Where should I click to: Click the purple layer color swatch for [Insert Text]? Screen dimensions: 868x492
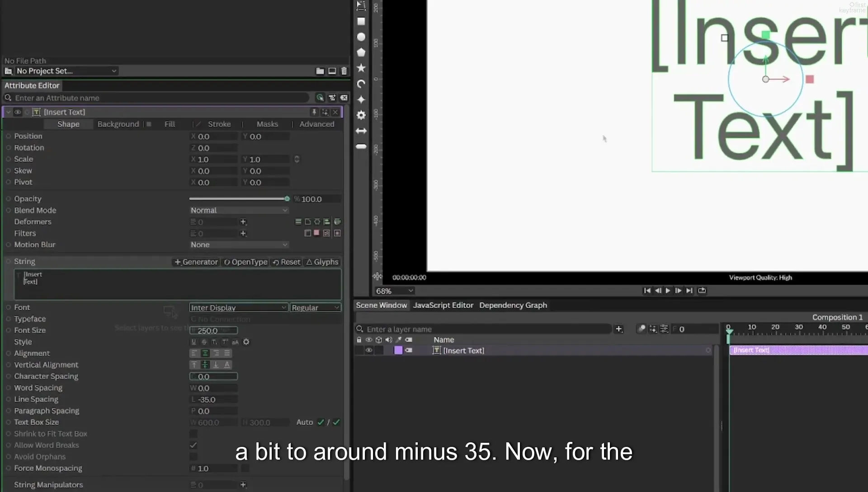(x=398, y=350)
